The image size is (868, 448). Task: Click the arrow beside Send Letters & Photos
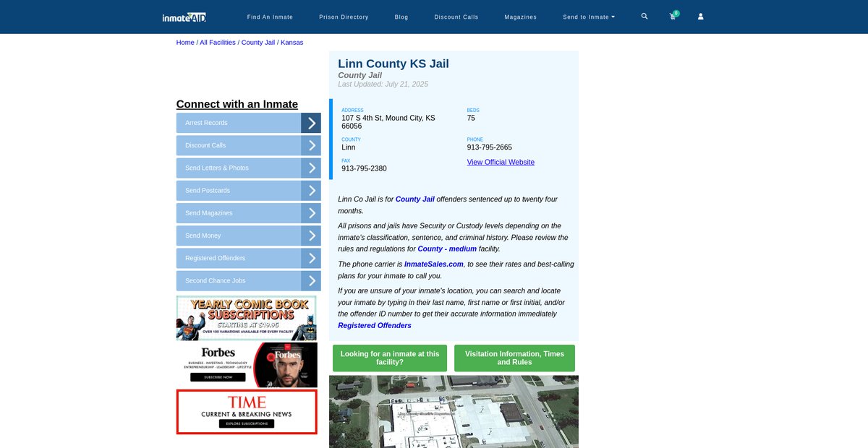click(311, 168)
